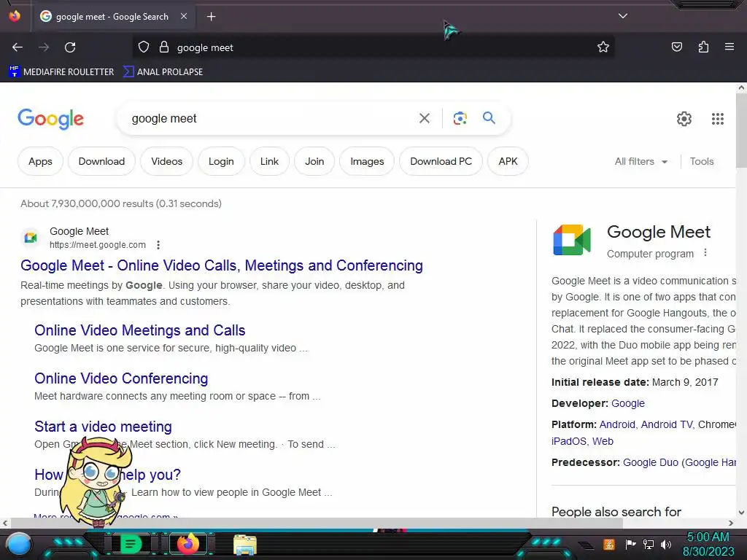The width and height of the screenshot is (747, 560).
Task: Go back to the previous page
Action: coord(18,47)
